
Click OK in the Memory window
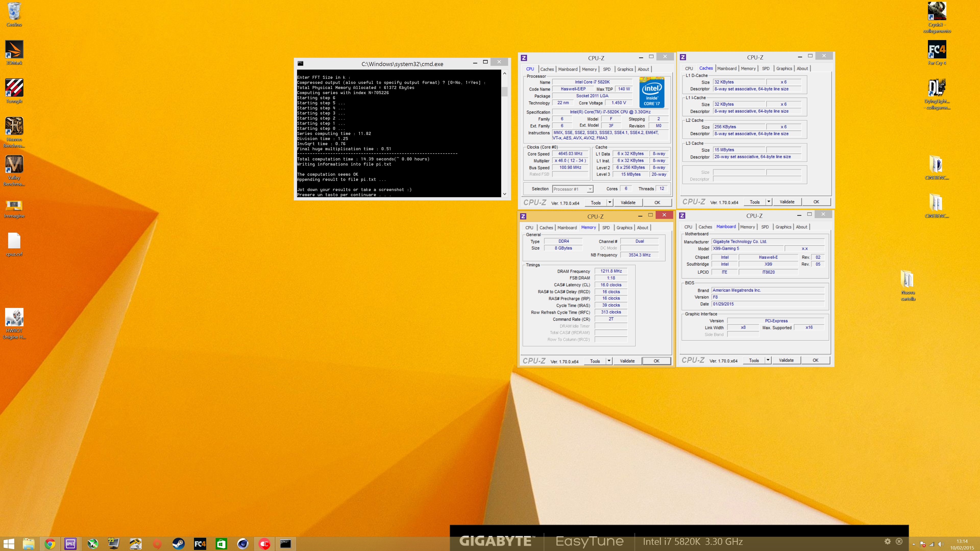click(656, 360)
